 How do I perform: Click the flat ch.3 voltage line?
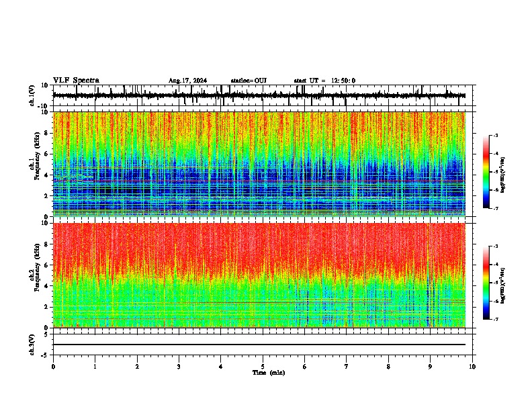[x=259, y=345]
